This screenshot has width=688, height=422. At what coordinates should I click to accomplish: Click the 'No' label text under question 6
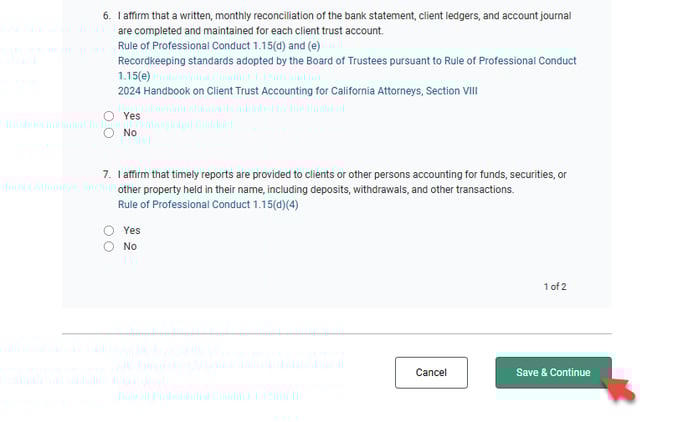coord(130,132)
